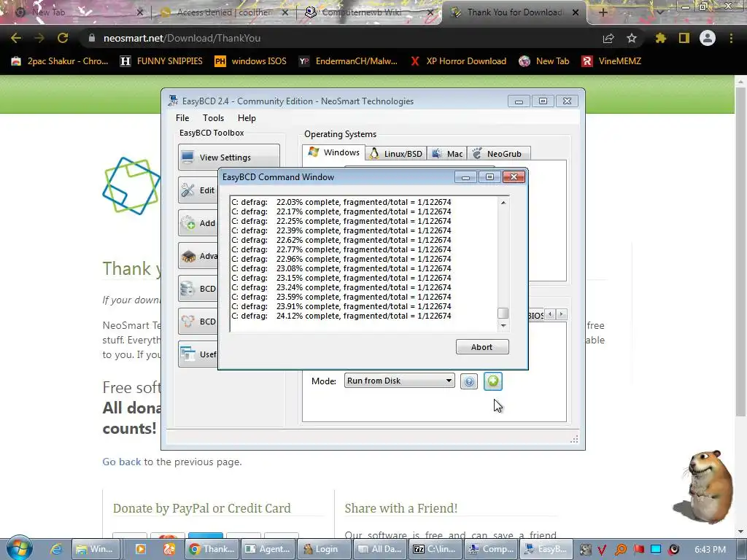Click the tab strip right scroll arrow

click(x=562, y=314)
